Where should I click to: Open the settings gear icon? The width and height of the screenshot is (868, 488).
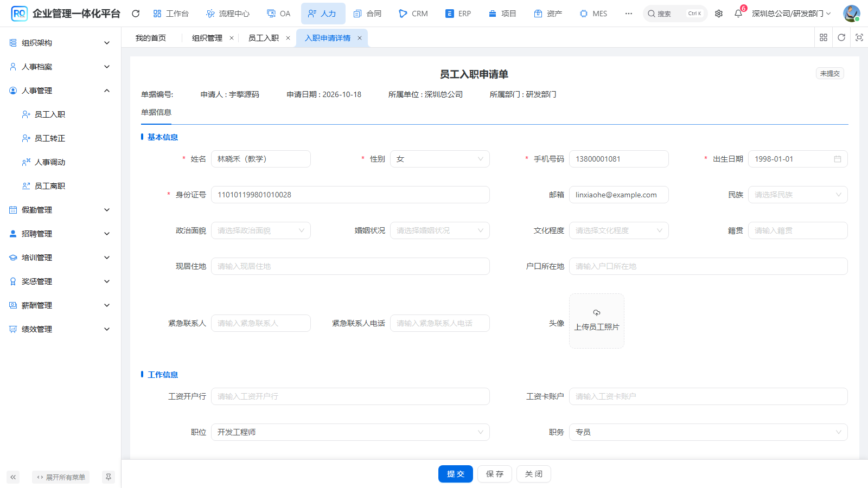tap(719, 14)
